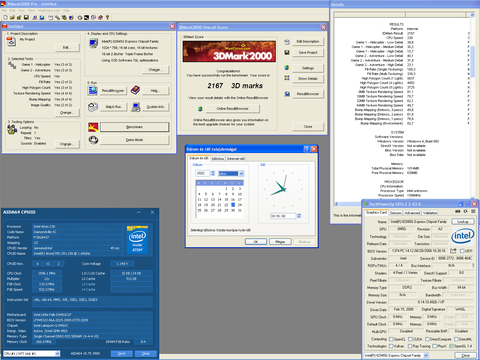Click the Demo Mode icon

pos(93,140)
